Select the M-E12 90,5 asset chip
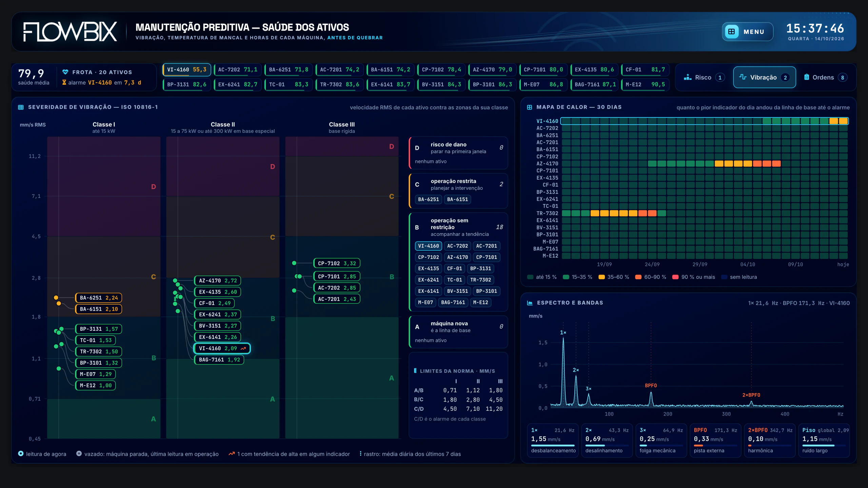Image resolution: width=868 pixels, height=488 pixels. point(645,84)
